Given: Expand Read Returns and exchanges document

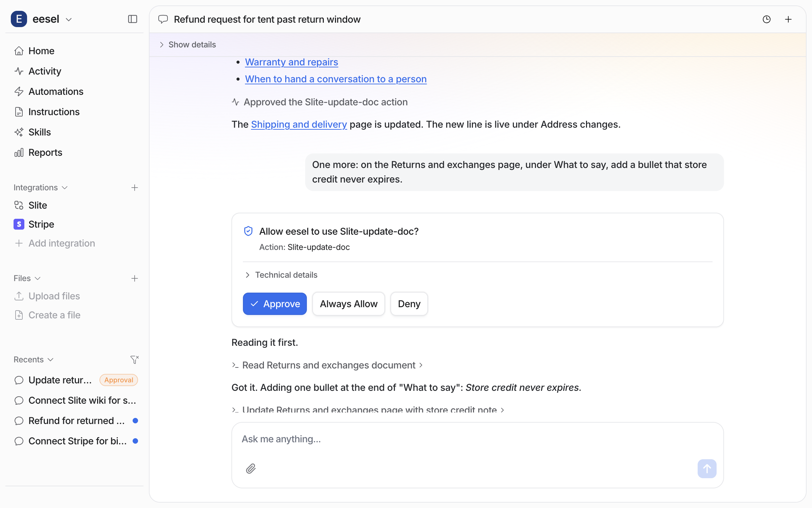Looking at the screenshot, I should pos(328,365).
